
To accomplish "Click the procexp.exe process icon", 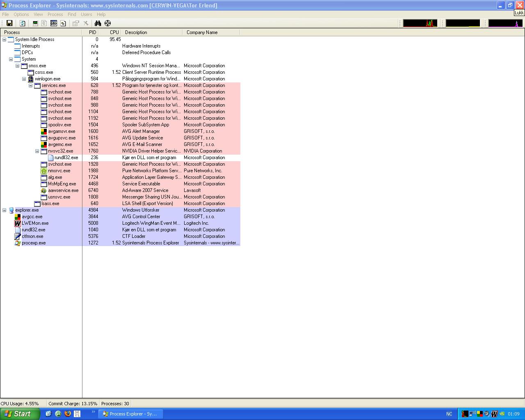I will [18, 243].
